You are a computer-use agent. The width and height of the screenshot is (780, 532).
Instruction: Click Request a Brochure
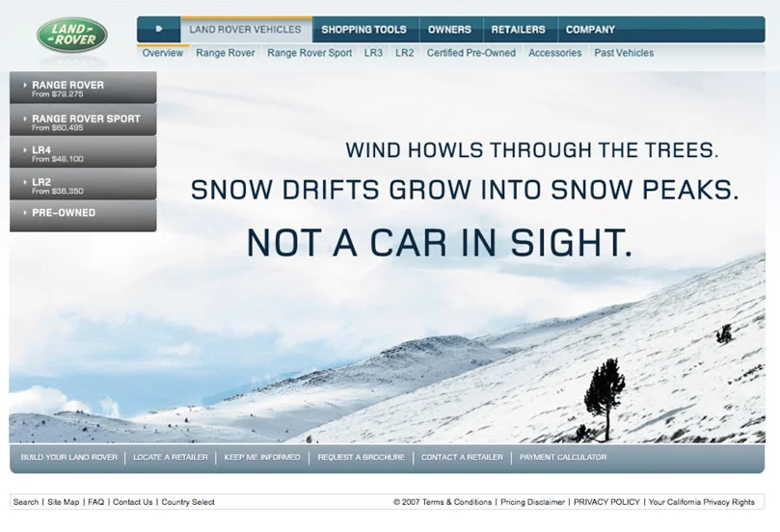[x=362, y=458]
